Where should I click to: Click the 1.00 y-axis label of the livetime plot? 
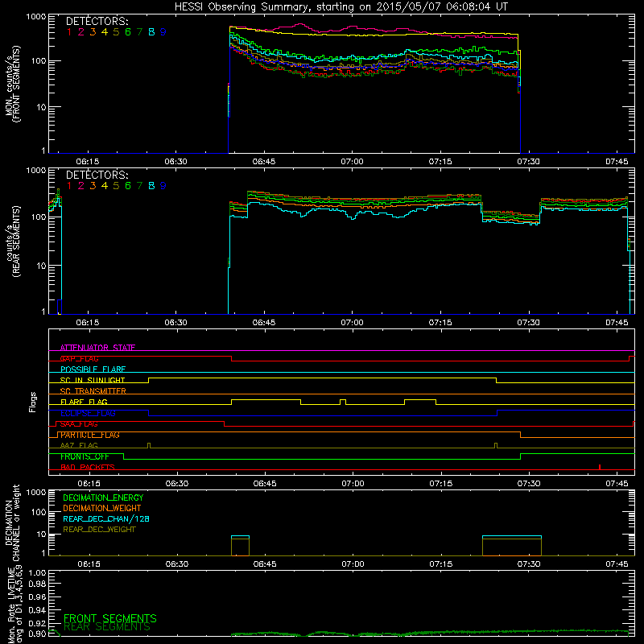coord(37,572)
